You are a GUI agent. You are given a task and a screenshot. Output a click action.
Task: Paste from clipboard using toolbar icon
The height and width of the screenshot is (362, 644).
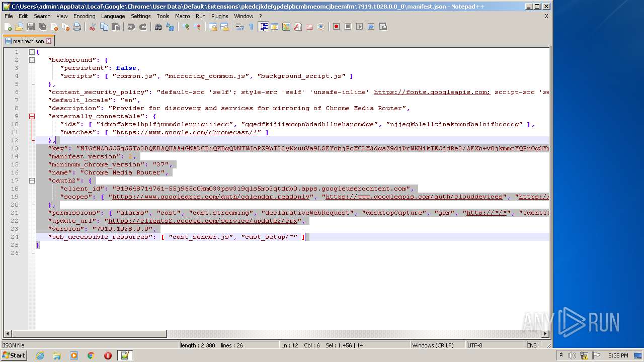[116, 27]
